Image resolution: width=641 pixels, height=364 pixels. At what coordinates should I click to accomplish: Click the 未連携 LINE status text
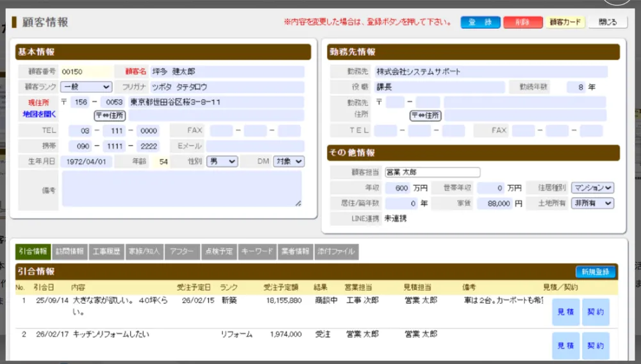(x=395, y=219)
